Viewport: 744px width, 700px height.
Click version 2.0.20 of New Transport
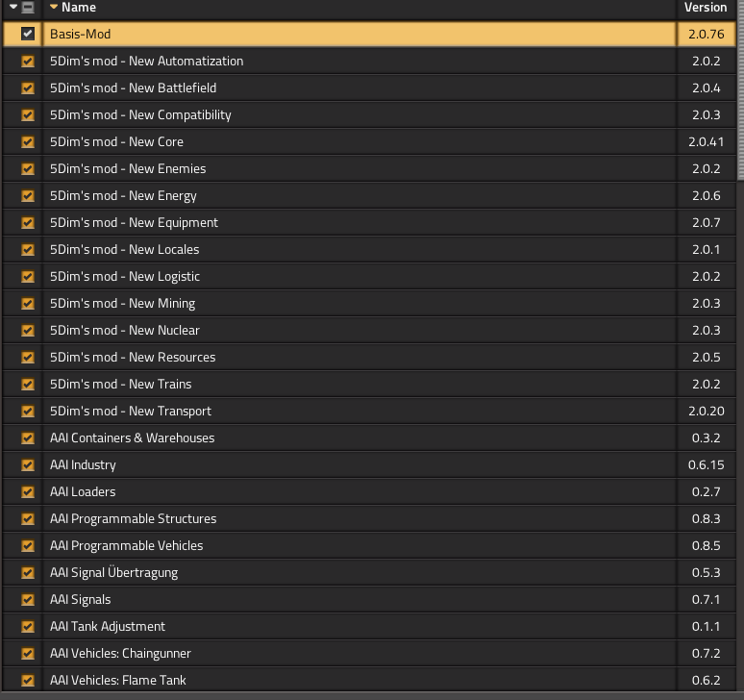[x=706, y=411]
